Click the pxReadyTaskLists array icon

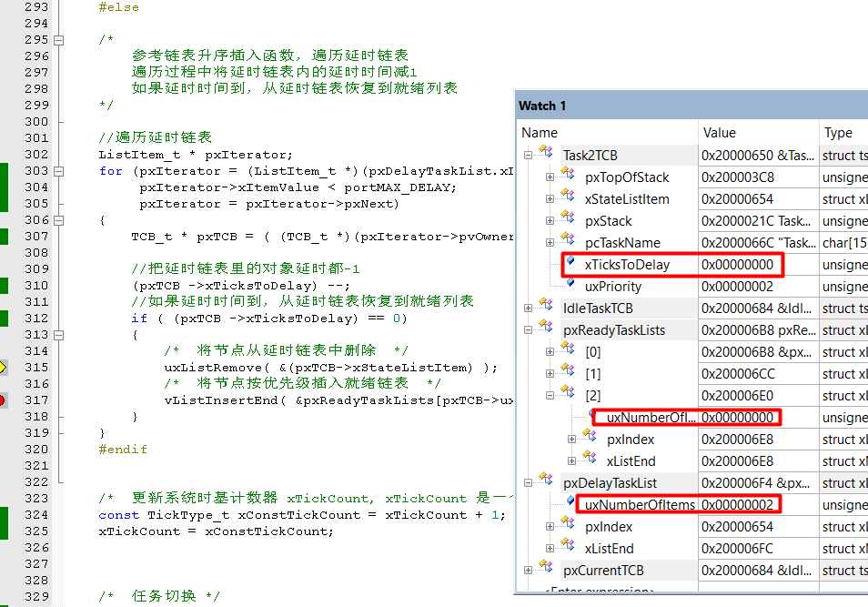point(546,326)
